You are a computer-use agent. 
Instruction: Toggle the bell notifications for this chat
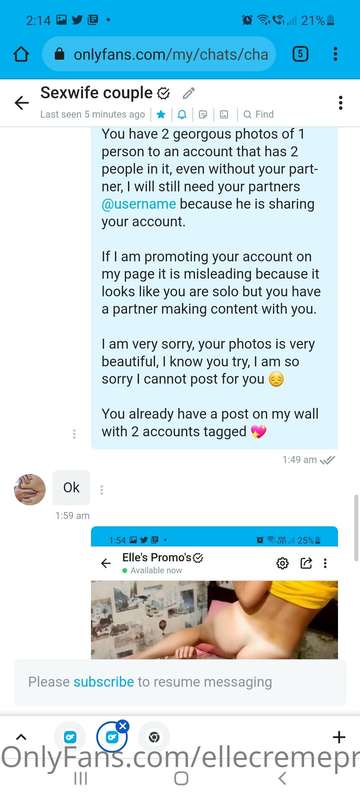pos(182,114)
